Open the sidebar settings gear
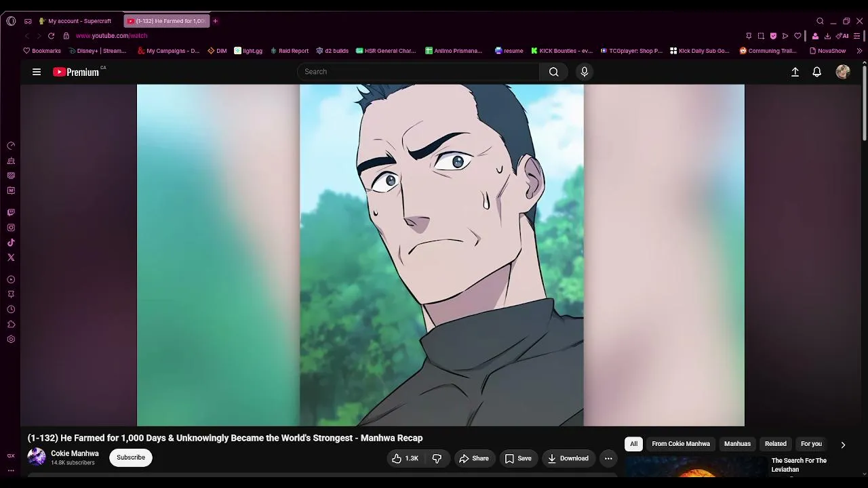 click(11, 339)
